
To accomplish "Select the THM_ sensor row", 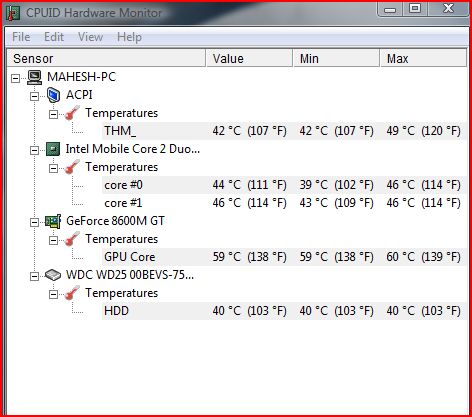I will pos(284,131).
